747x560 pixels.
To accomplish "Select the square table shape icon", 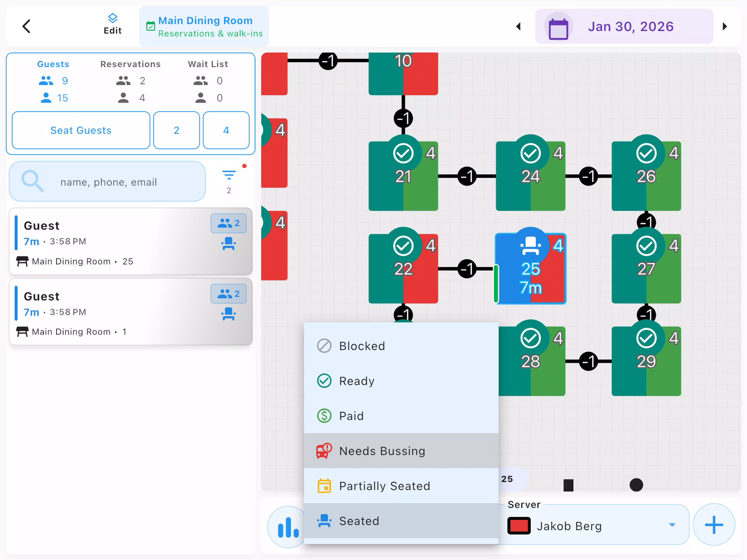I will (568, 485).
